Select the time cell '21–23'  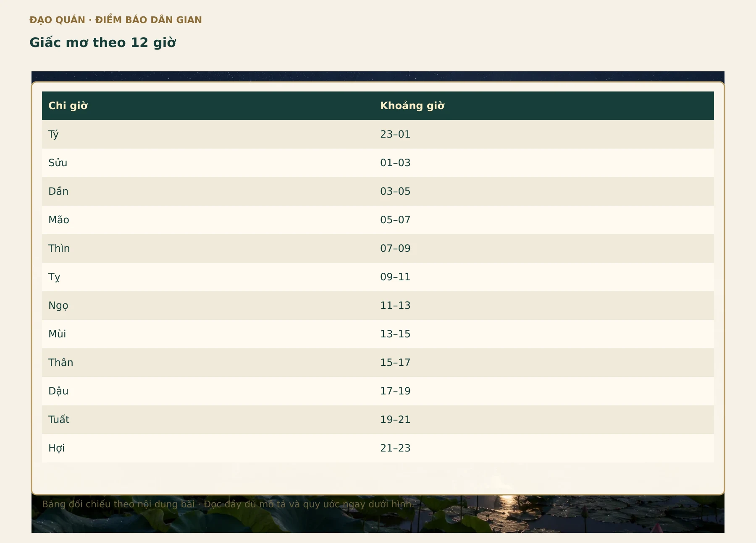tap(544, 448)
